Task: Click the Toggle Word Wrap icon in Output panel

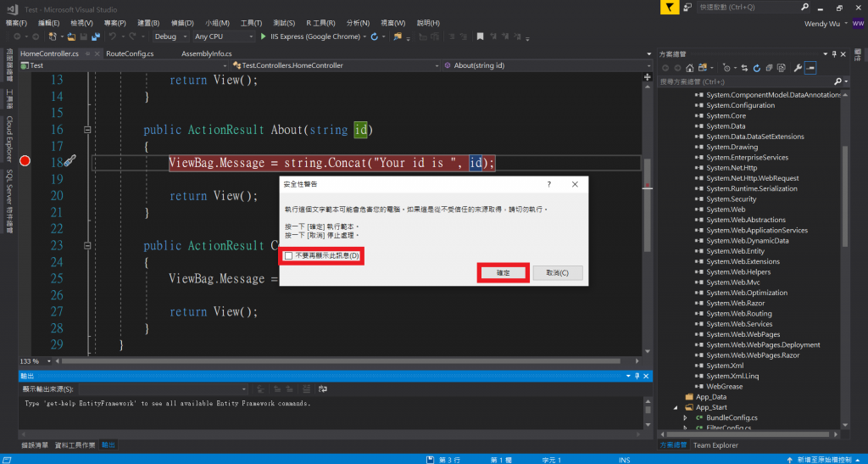Action: [323, 389]
